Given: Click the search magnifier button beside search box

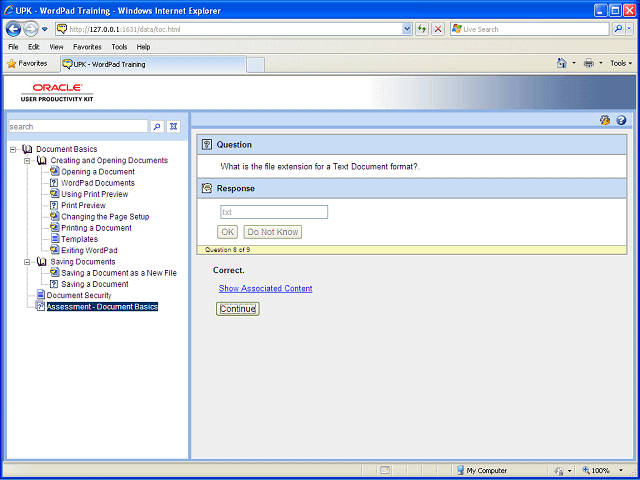Looking at the screenshot, I should 157,127.
